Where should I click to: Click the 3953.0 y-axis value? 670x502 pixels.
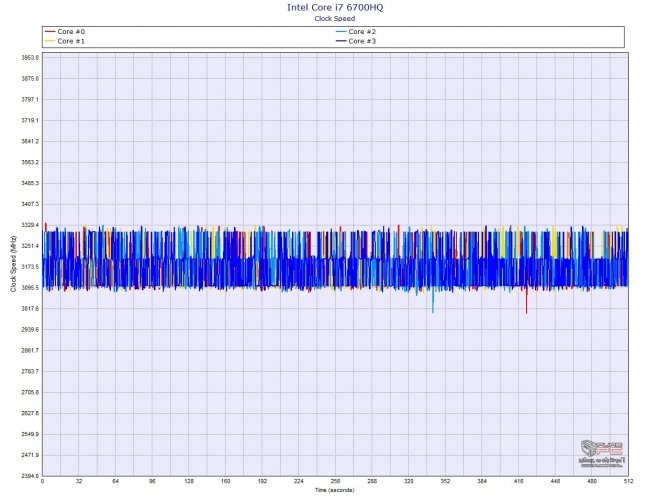(30, 58)
